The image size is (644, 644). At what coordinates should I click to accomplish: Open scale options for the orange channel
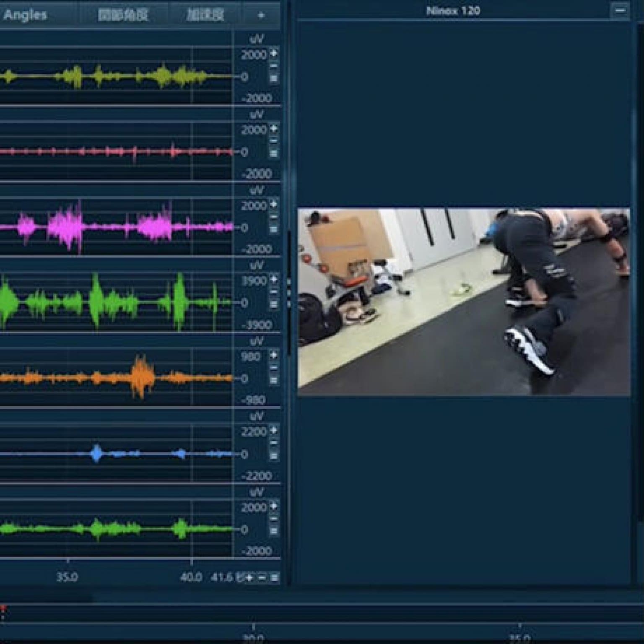pos(274,380)
